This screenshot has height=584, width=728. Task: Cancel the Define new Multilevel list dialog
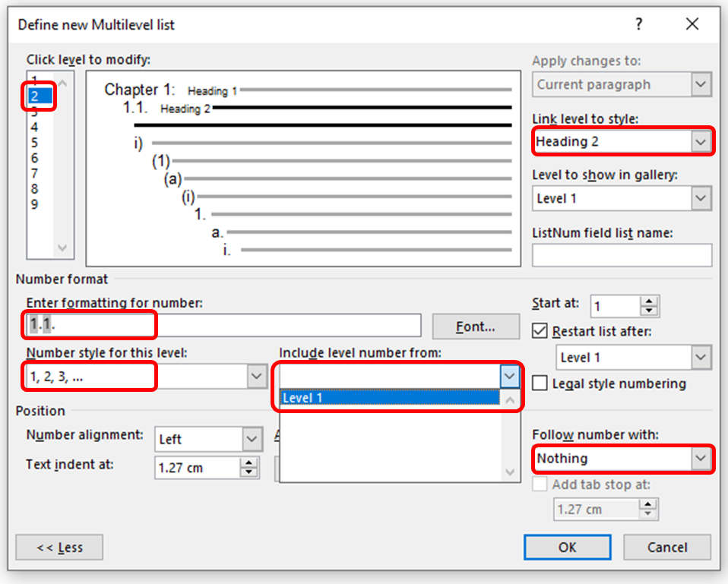tap(666, 547)
